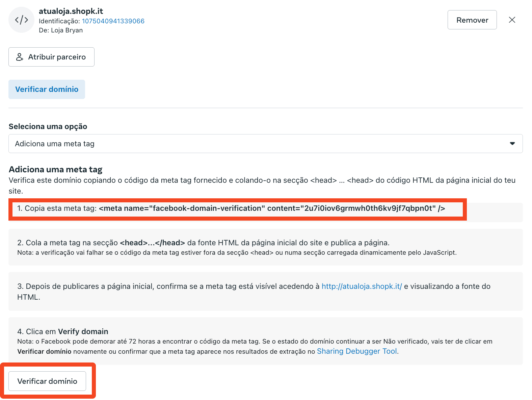Screen dimensions: 532x400
Task: Click the Adiciona uma meta tag heading
Action: click(x=55, y=169)
